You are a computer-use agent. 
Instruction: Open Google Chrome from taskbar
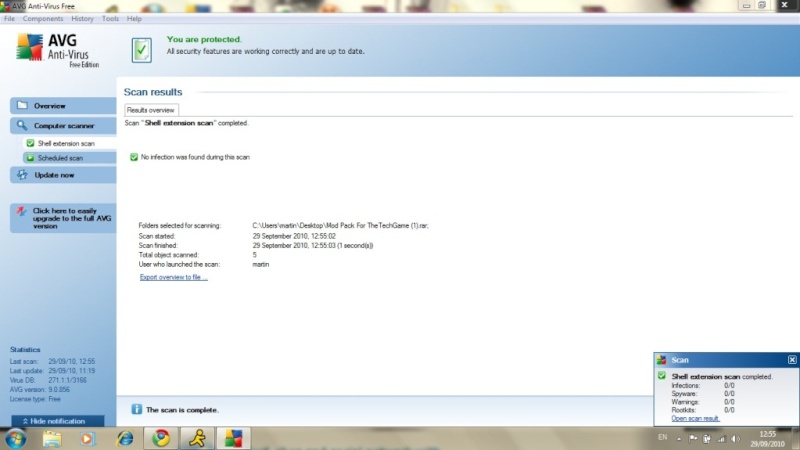coord(161,438)
